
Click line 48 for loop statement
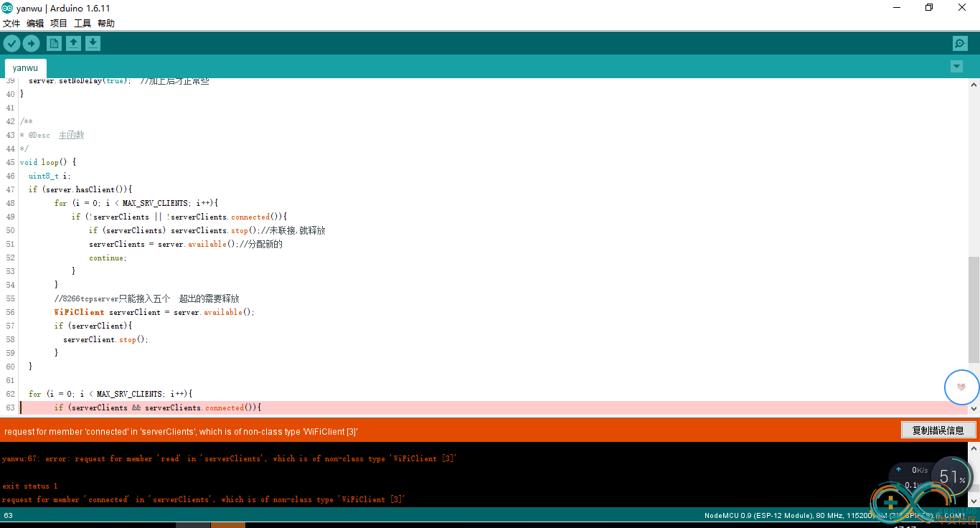click(x=136, y=203)
